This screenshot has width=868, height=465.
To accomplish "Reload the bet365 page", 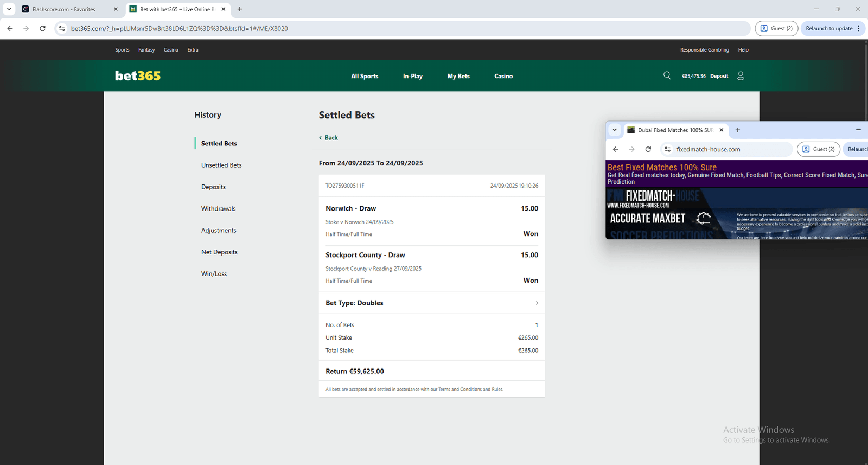I will tap(42, 28).
